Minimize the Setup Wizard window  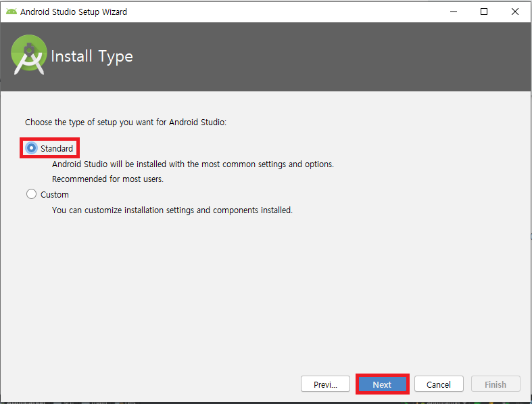pyautogui.click(x=454, y=12)
